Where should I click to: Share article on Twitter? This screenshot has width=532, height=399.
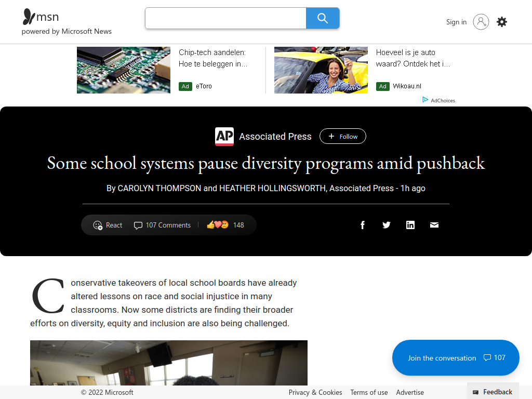click(386, 225)
